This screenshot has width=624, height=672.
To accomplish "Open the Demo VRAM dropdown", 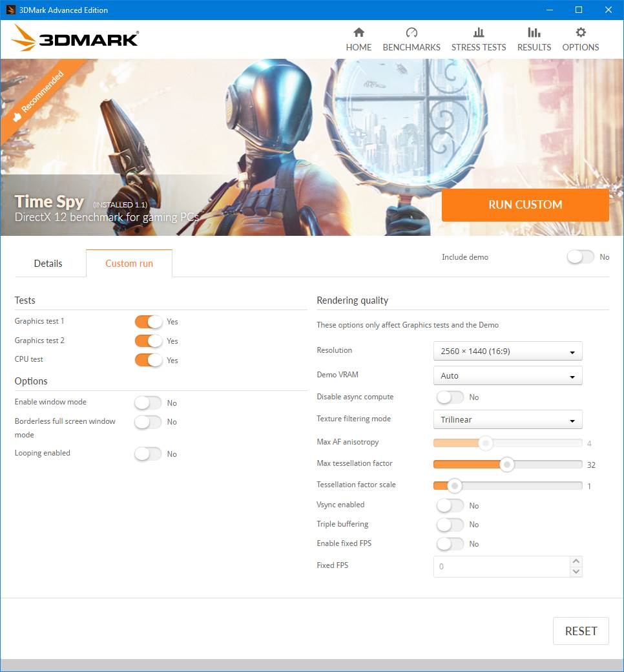I will click(x=508, y=375).
